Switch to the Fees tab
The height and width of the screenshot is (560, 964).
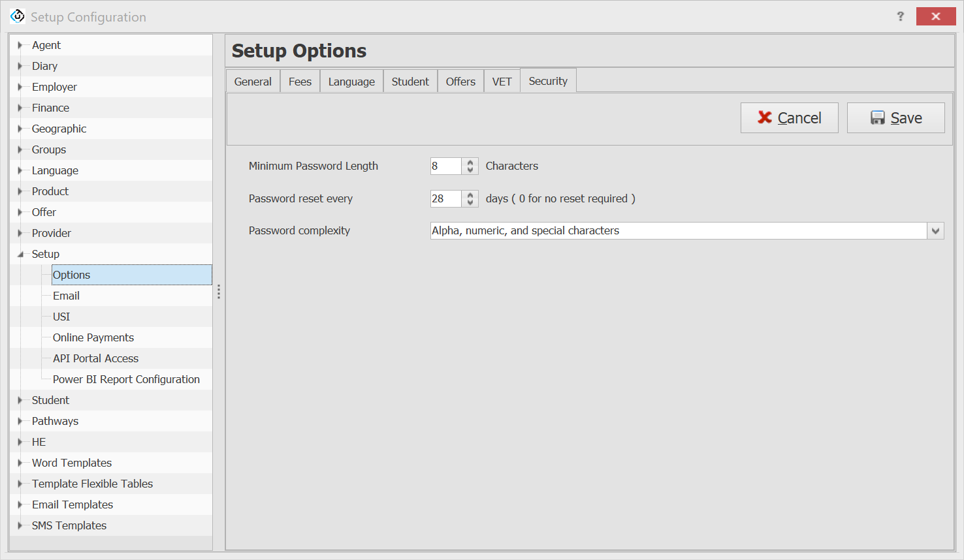pyautogui.click(x=300, y=82)
